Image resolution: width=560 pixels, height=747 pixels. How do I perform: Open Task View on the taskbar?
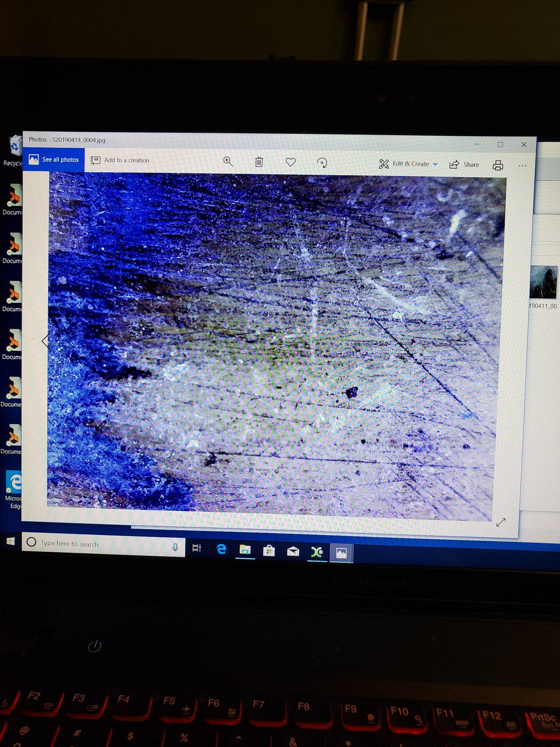coord(197,548)
